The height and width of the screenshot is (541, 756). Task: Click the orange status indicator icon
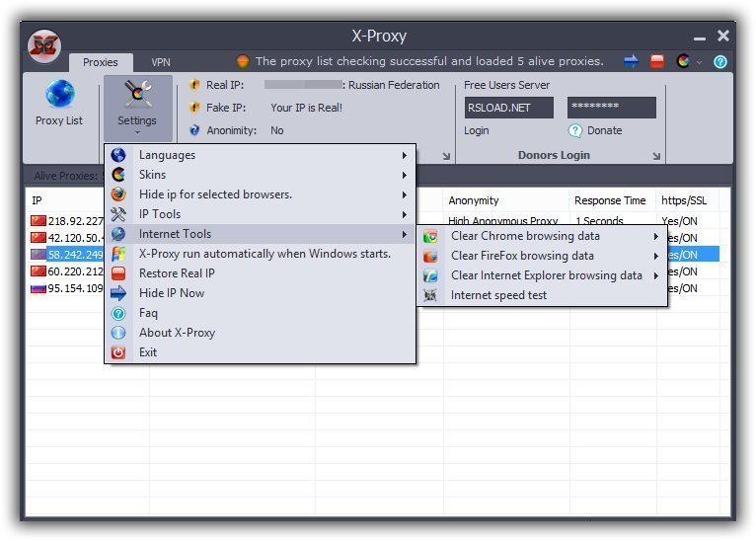pos(243,61)
